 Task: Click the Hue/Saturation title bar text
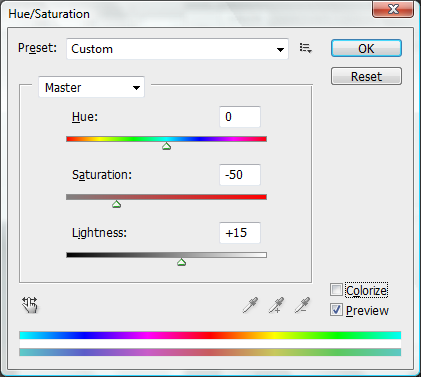click(x=49, y=14)
